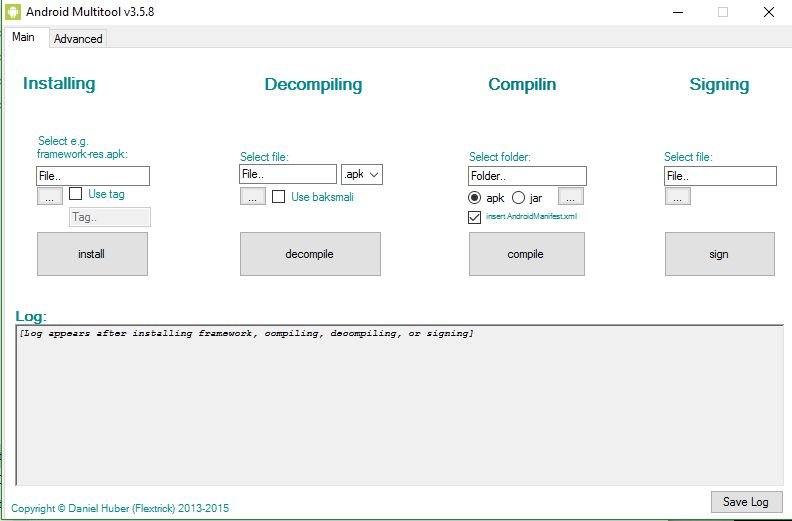Click the compile button
The image size is (792, 521).
527,254
